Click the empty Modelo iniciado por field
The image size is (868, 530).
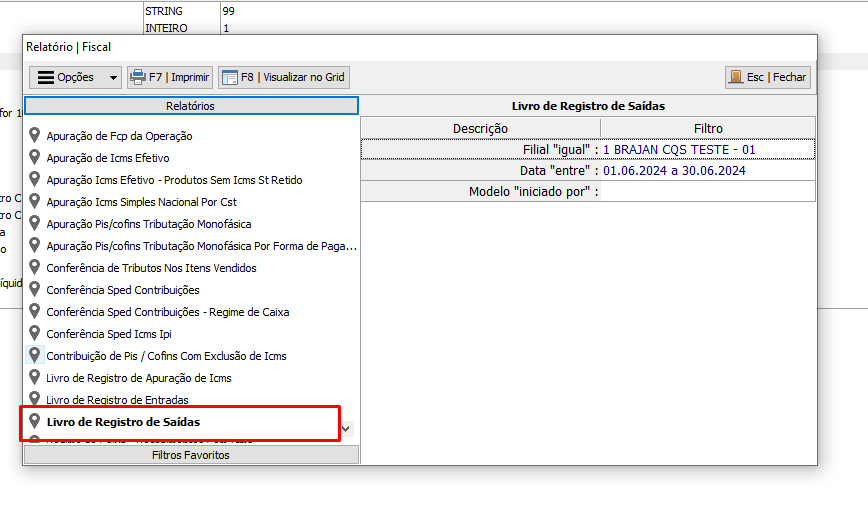pos(707,192)
